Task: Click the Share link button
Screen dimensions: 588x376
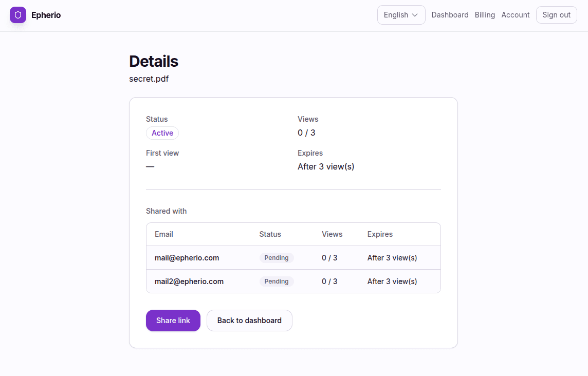Action: coord(173,320)
